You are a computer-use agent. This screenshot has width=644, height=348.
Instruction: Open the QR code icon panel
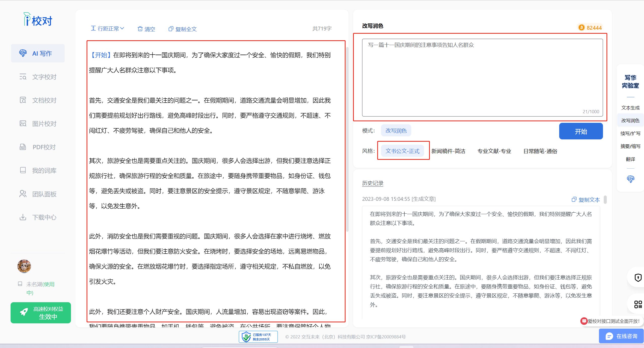[638, 304]
